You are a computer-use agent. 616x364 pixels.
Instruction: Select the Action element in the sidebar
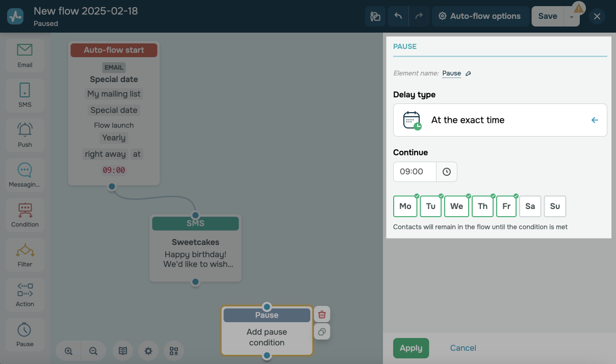click(x=24, y=294)
